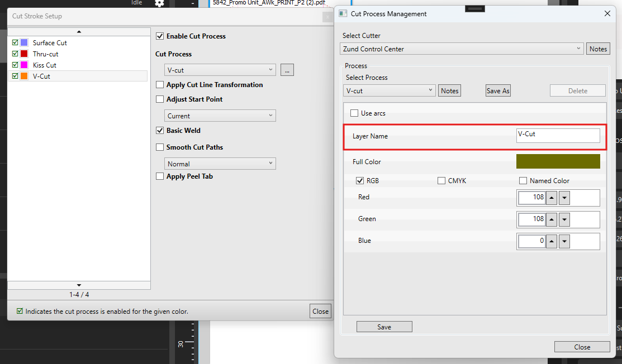The width and height of the screenshot is (622, 364).
Task: Click Notes button next to Select Process
Action: [449, 90]
